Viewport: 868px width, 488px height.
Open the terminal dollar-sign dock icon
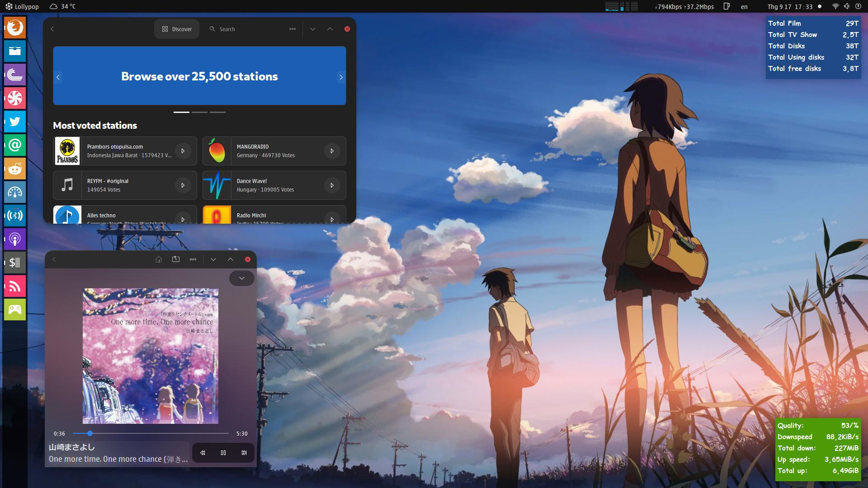coord(15,263)
